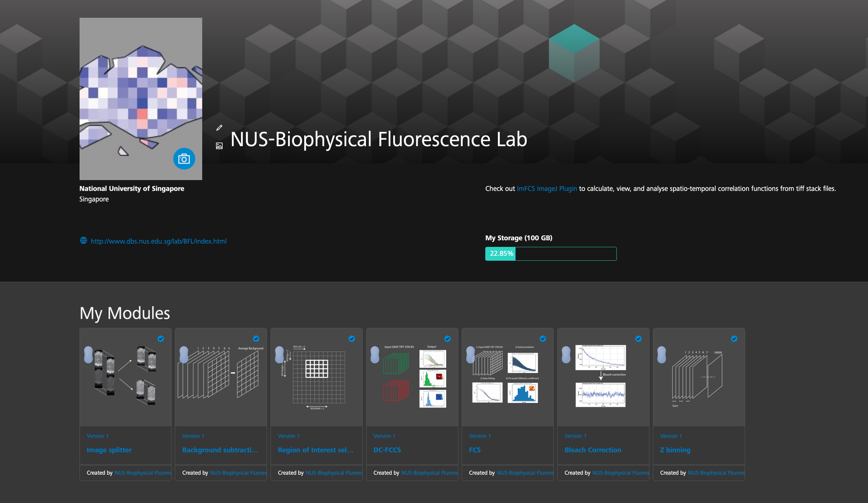Open the Image splitter module title
The image size is (868, 503).
109,450
